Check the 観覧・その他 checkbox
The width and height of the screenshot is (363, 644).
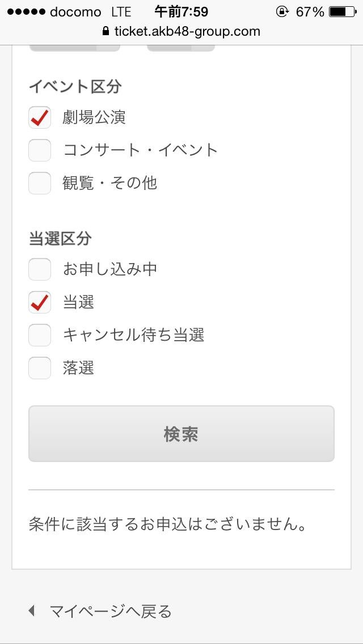pyautogui.click(x=40, y=183)
